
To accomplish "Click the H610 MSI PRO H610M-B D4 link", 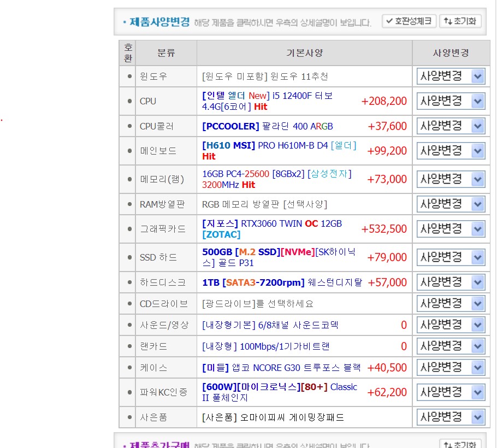I will [x=279, y=151].
